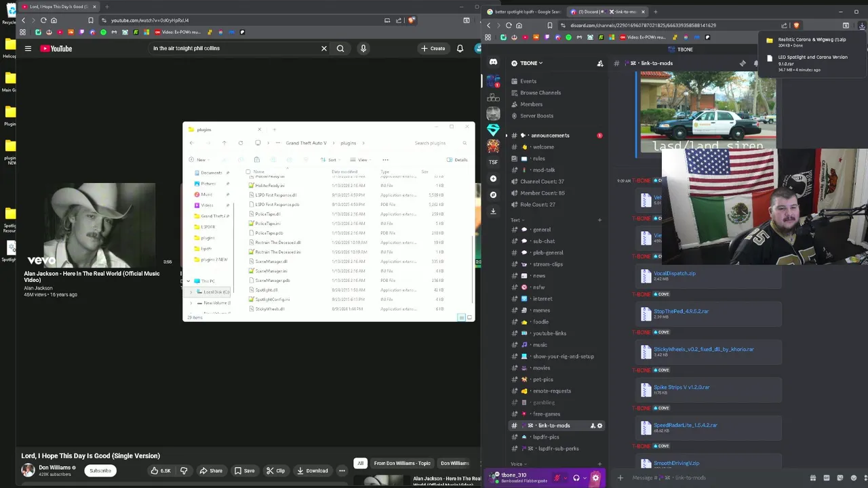Screen dimensions: 868x488
Task: Edit link-to-mods channel settings gear
Action: pos(599,426)
